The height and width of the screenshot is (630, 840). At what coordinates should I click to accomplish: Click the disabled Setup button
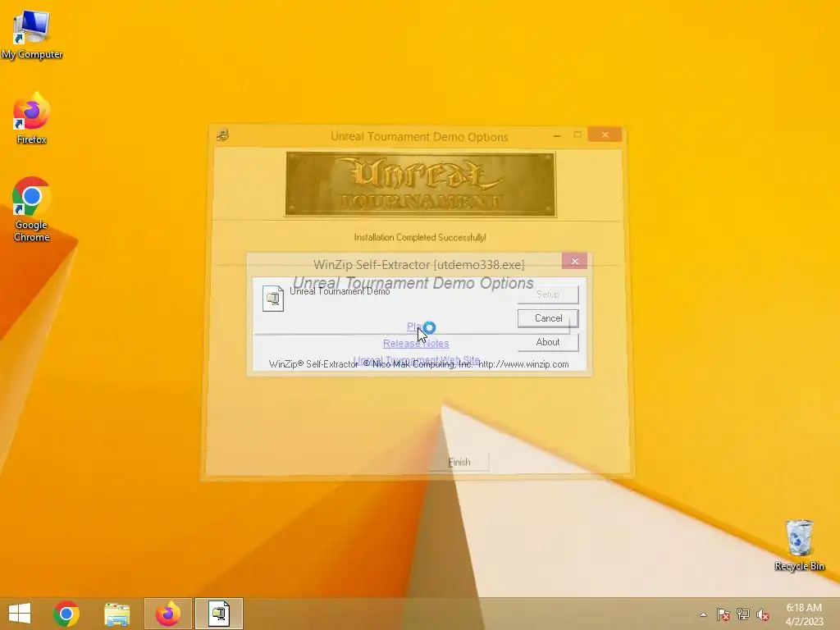tap(548, 294)
